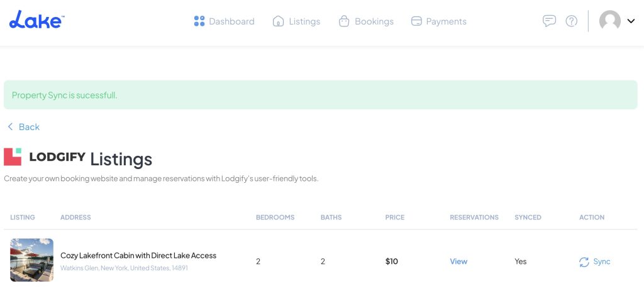The height and width of the screenshot is (301, 644).
Task: Click the Cozy Lakefront Cabin listing title
Action: [x=138, y=256]
